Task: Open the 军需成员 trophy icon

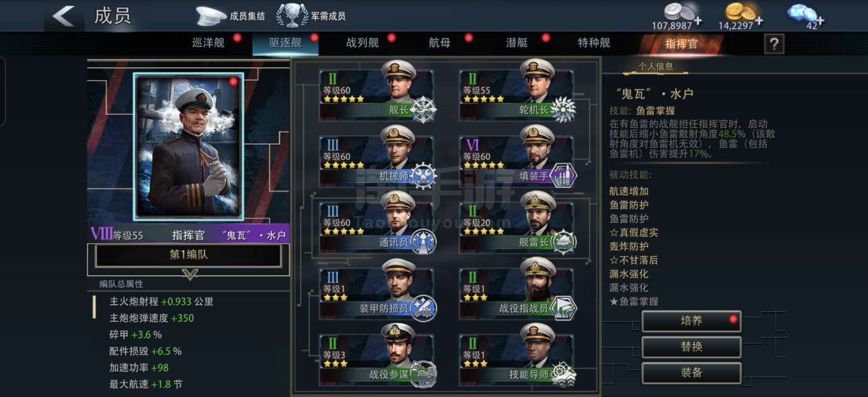Action: [x=293, y=16]
